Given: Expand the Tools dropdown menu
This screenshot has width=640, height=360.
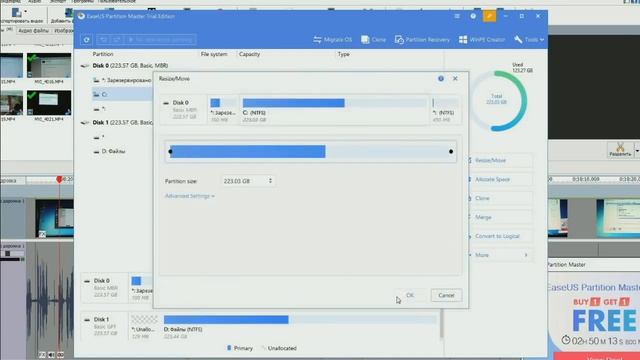Looking at the screenshot, I should [x=529, y=40].
